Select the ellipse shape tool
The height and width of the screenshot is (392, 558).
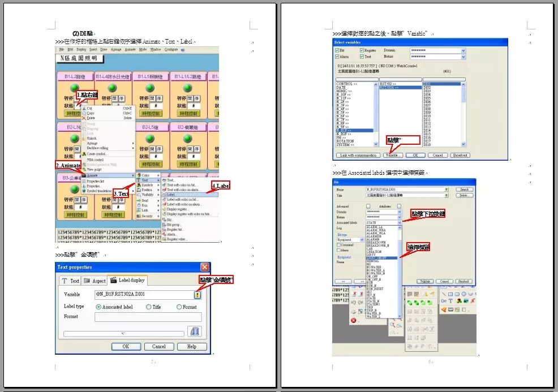(463, 294)
